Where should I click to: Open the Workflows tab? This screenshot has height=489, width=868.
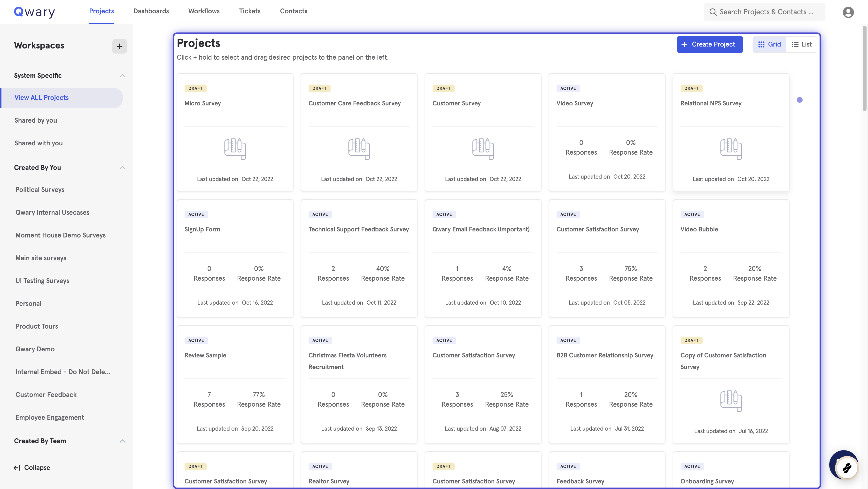click(204, 11)
